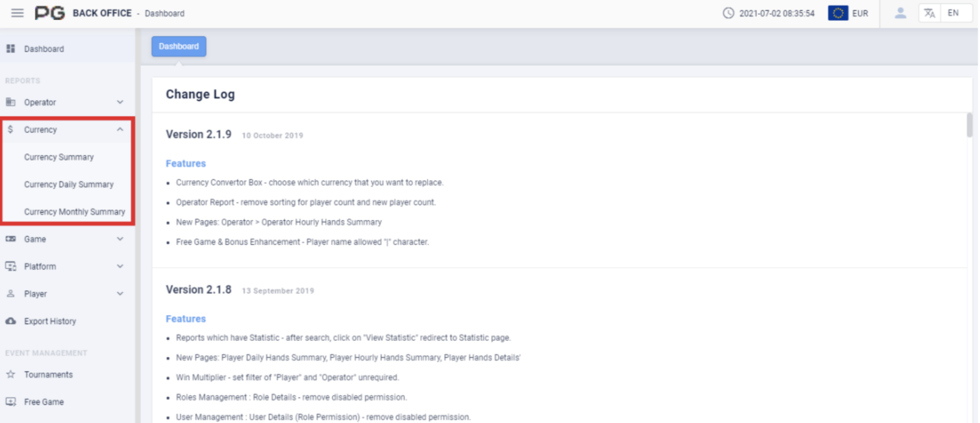The width and height of the screenshot is (980, 423).
Task: Expand the Operator reports menu
Action: 120,102
